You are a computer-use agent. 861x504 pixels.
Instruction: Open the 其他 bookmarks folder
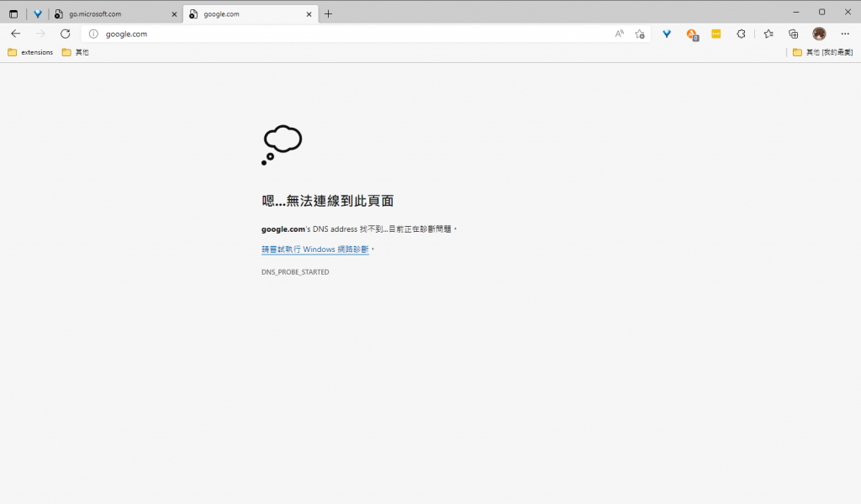tap(76, 53)
